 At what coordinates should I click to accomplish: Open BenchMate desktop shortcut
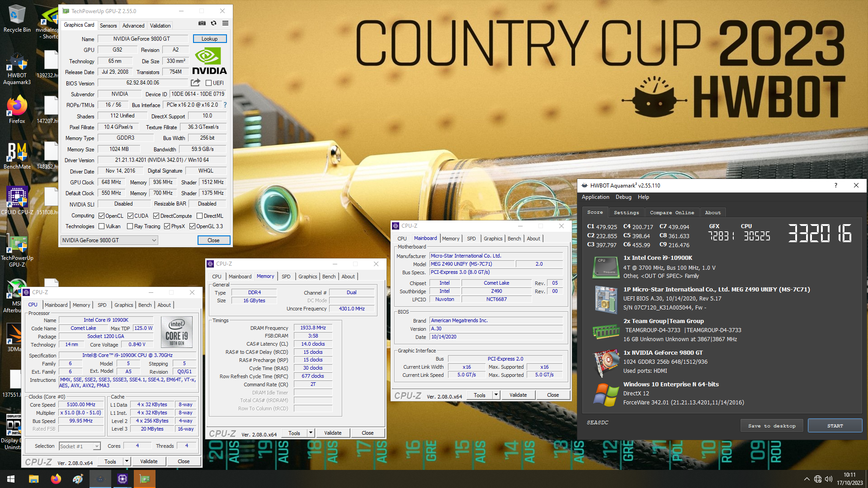[x=17, y=156]
